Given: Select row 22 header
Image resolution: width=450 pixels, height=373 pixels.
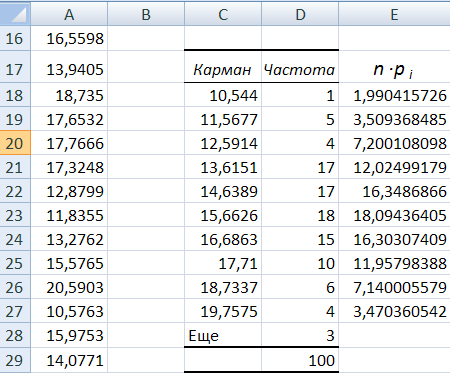Looking at the screenshot, I should tap(15, 191).
